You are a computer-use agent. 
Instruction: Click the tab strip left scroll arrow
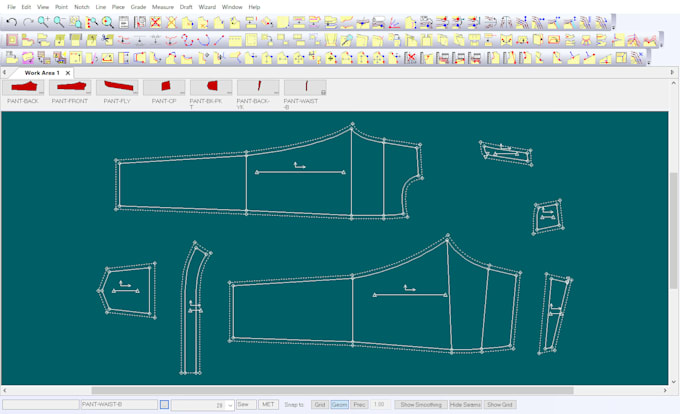click(4, 72)
